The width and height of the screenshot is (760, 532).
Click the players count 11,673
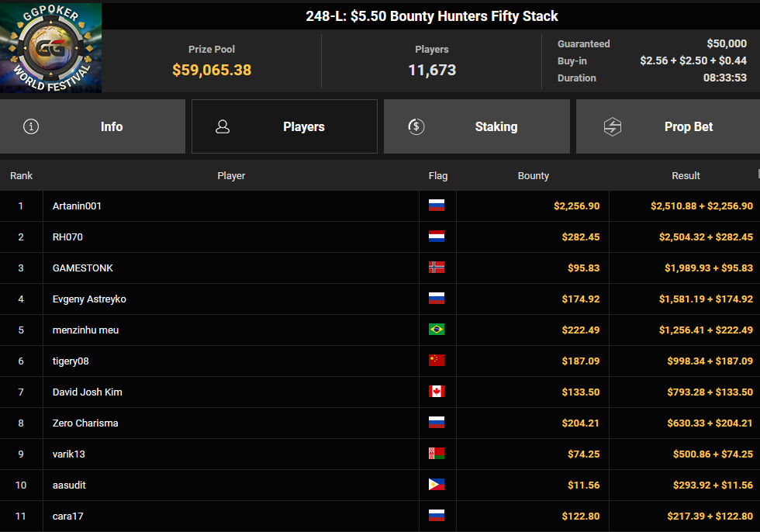[432, 71]
